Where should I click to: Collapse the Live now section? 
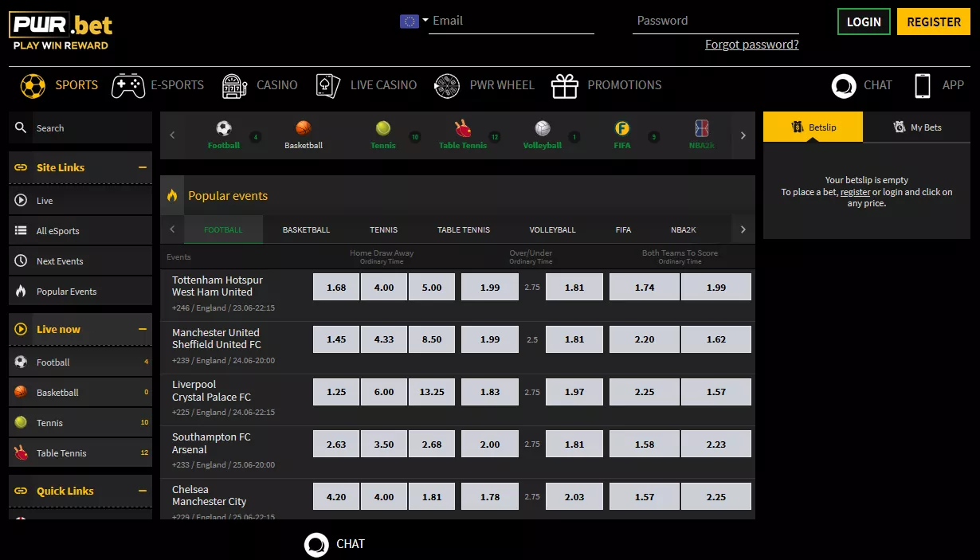pyautogui.click(x=144, y=329)
